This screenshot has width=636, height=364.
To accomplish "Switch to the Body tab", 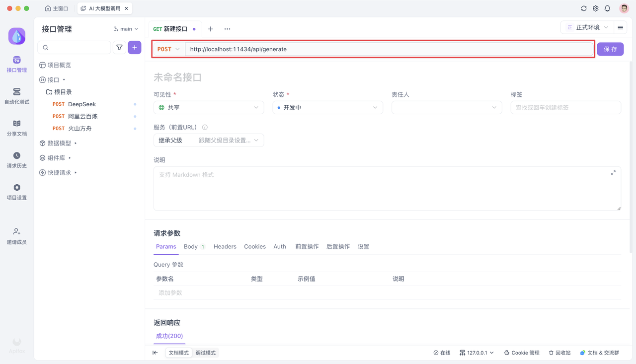I will point(194,247).
